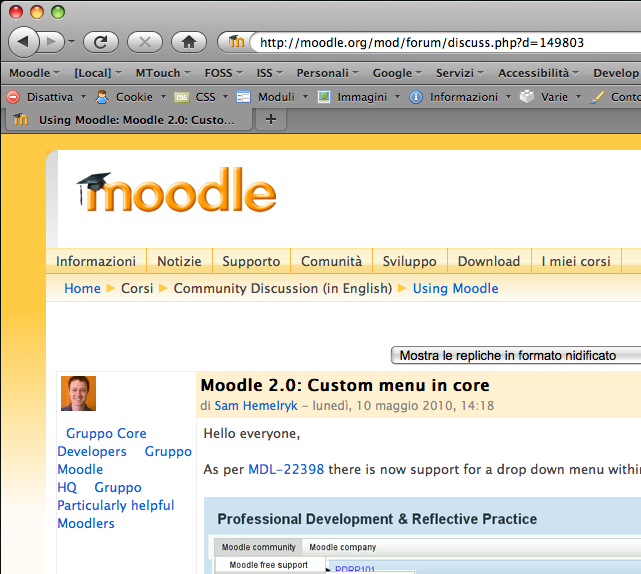Open the Immagini toolbar menu
The width and height of the screenshot is (641, 574).
tap(368, 97)
